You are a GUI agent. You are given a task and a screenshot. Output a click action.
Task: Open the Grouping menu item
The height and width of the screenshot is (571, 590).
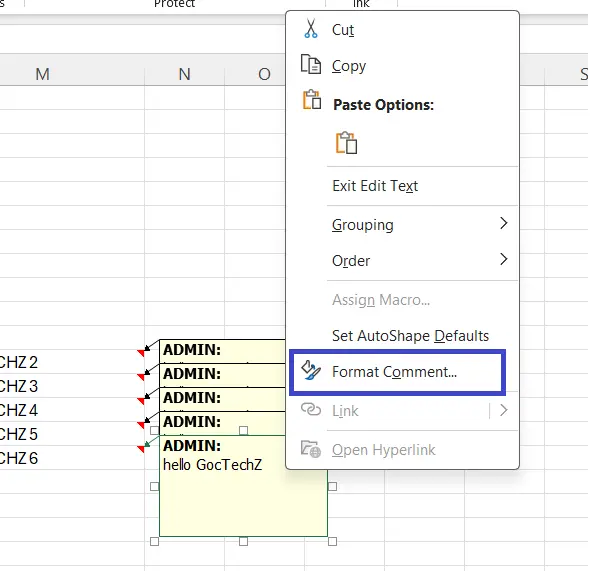click(403, 225)
